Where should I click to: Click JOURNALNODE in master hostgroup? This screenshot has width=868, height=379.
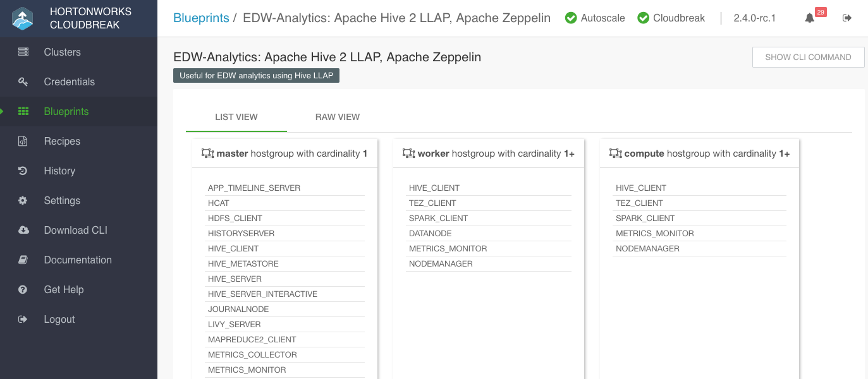tap(238, 309)
